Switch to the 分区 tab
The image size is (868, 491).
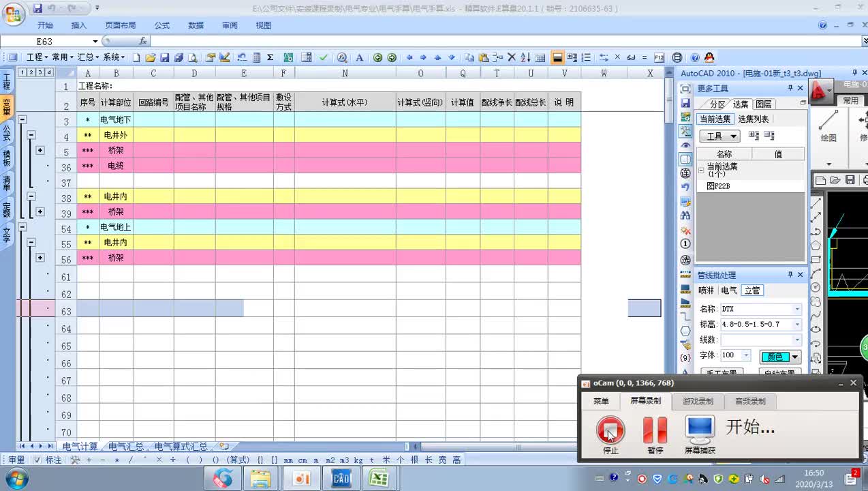click(717, 104)
